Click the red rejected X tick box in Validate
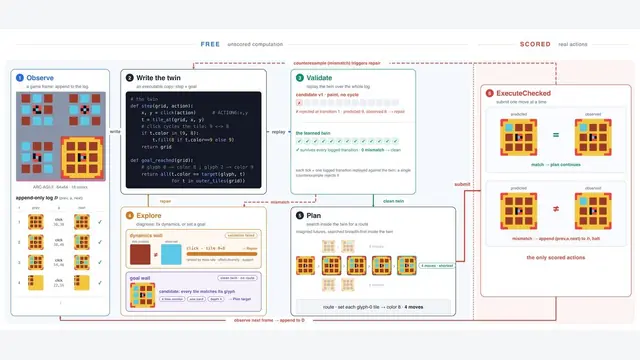640x360 pixels. point(299,102)
